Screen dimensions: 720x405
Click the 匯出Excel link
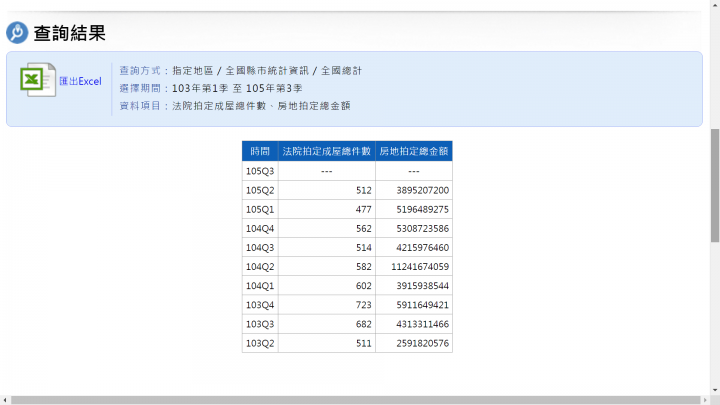[80, 81]
